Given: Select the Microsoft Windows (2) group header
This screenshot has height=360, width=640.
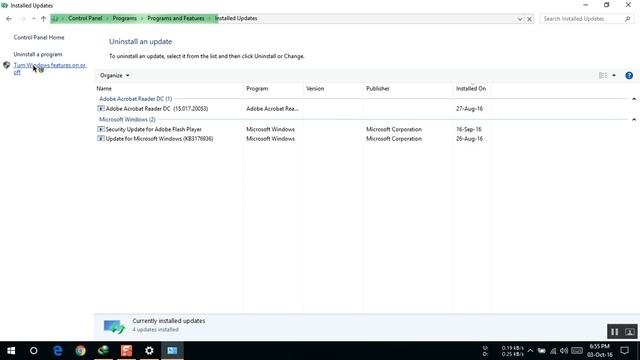Looking at the screenshot, I should tap(127, 120).
